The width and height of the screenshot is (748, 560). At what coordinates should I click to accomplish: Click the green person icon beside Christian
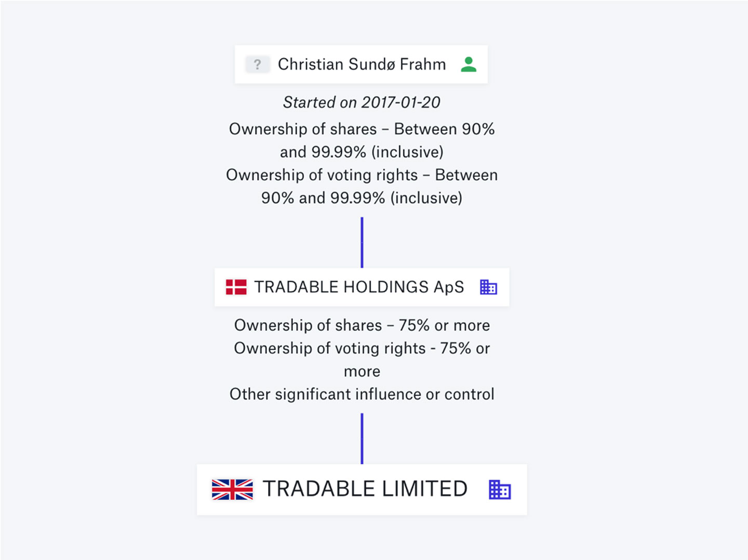[469, 64]
